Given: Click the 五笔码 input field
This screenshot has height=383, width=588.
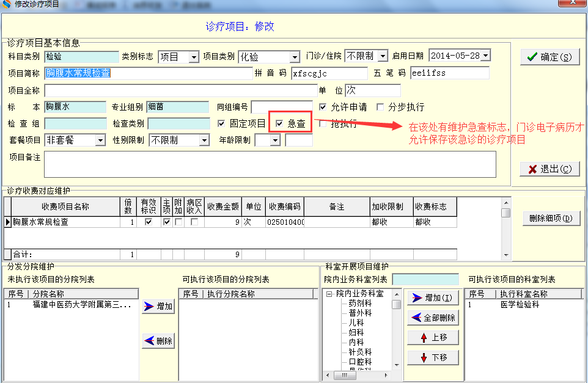Looking at the screenshot, I should pyautogui.click(x=450, y=73).
